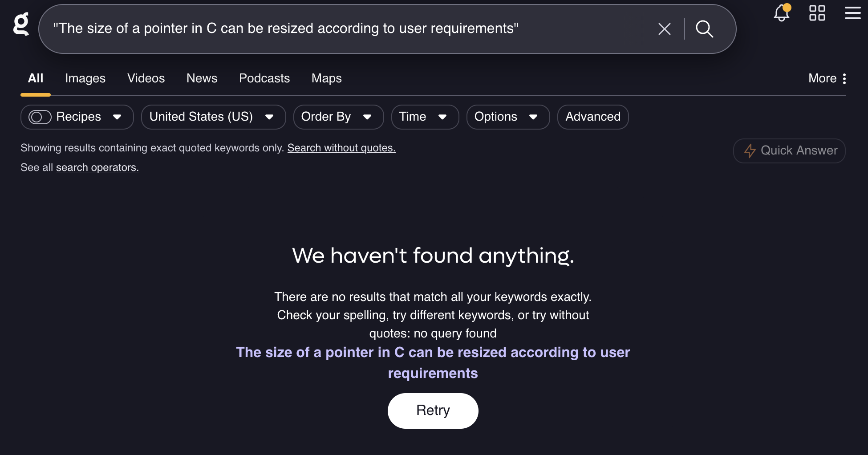
Task: Open the Time filter dropdown
Action: click(x=425, y=117)
